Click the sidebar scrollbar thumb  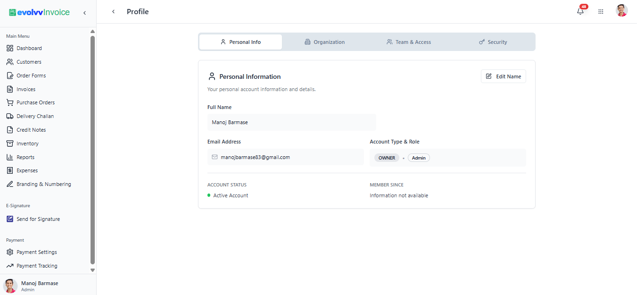tap(92, 150)
